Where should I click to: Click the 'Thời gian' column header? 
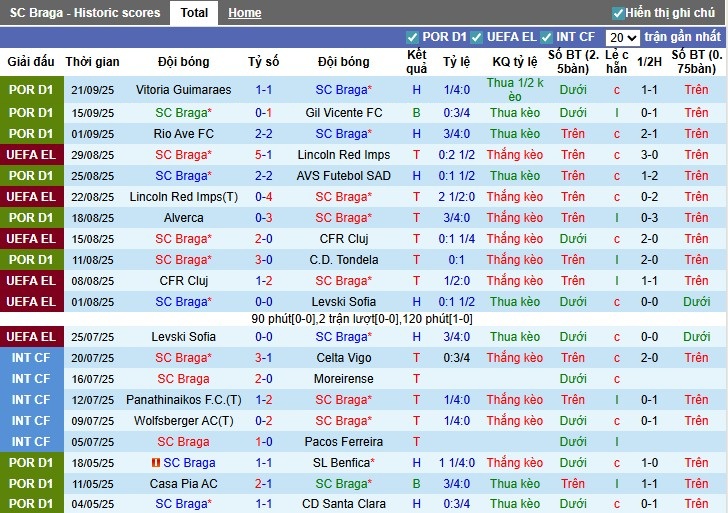(92, 61)
